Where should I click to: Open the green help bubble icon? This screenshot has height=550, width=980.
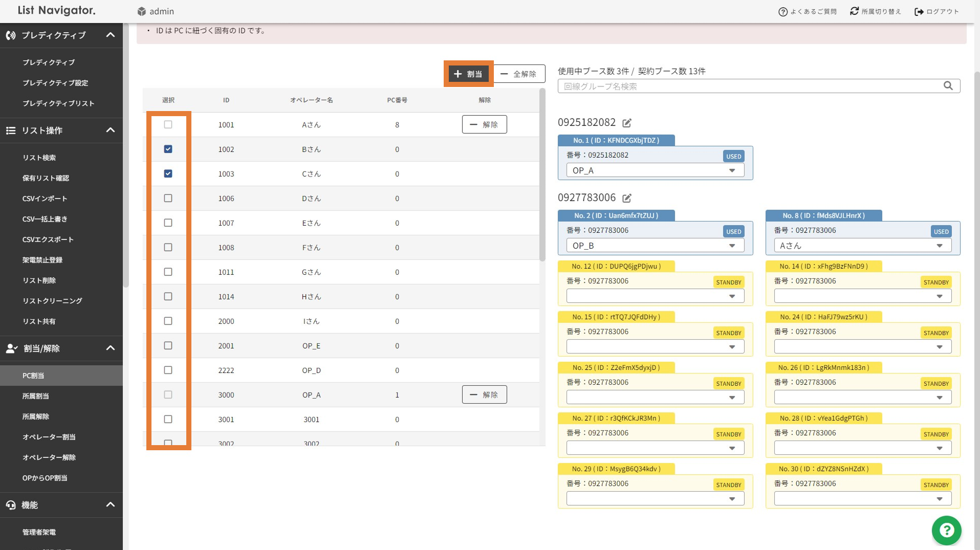click(946, 531)
